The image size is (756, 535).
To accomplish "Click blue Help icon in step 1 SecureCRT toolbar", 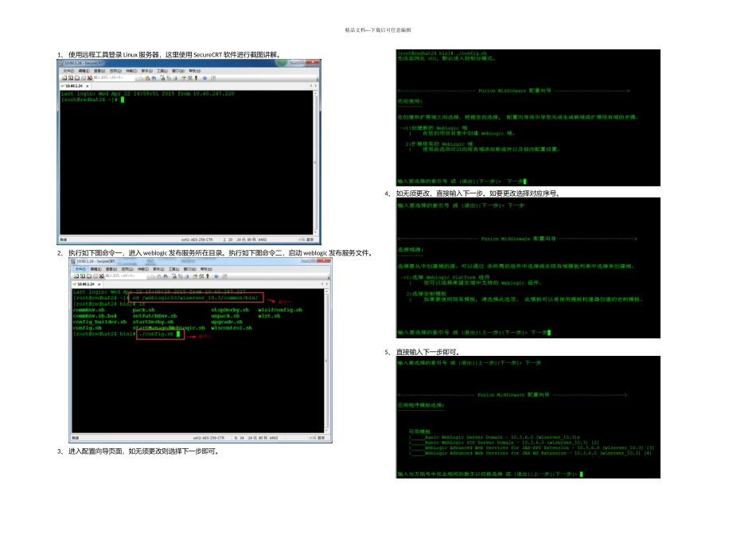I will 205,78.
